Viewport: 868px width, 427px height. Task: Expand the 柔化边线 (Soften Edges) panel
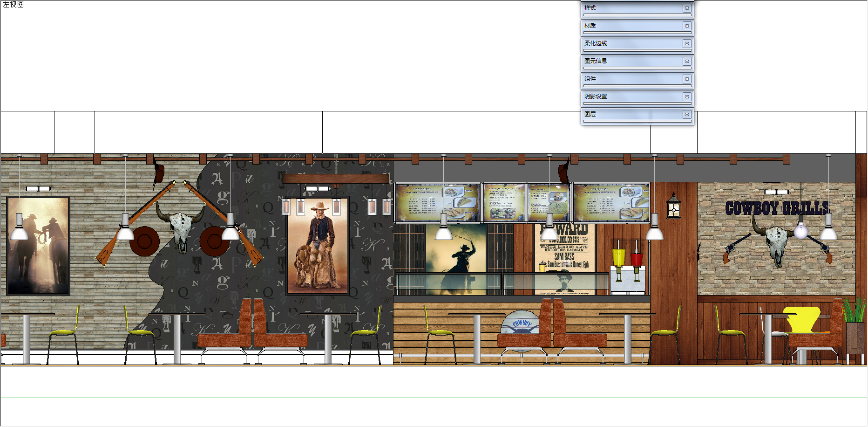[637, 44]
